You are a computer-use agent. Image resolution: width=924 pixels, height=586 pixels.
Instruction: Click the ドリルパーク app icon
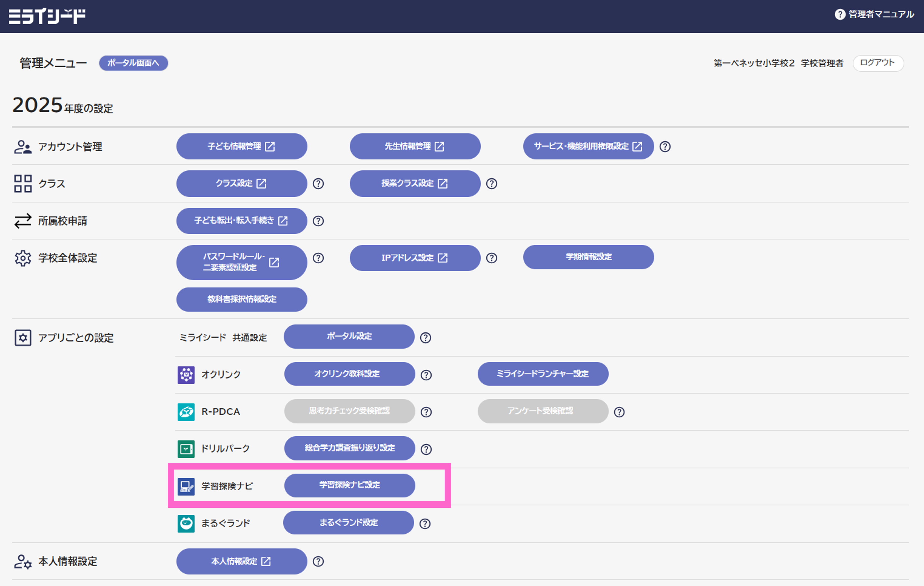tap(186, 449)
